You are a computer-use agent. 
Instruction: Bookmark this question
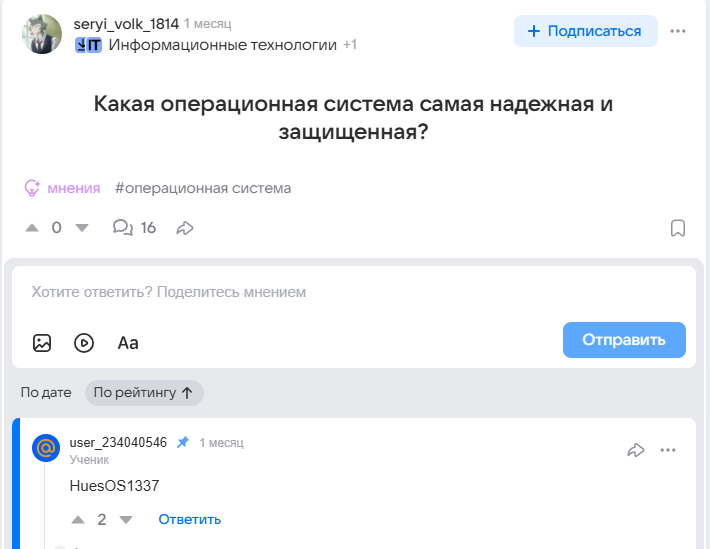677,228
